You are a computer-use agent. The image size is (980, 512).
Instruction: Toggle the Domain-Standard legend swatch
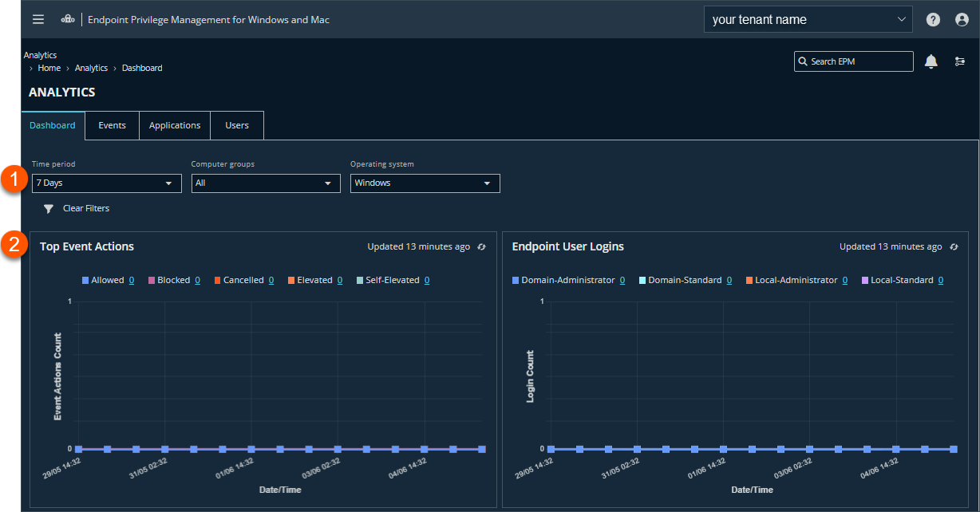(642, 280)
